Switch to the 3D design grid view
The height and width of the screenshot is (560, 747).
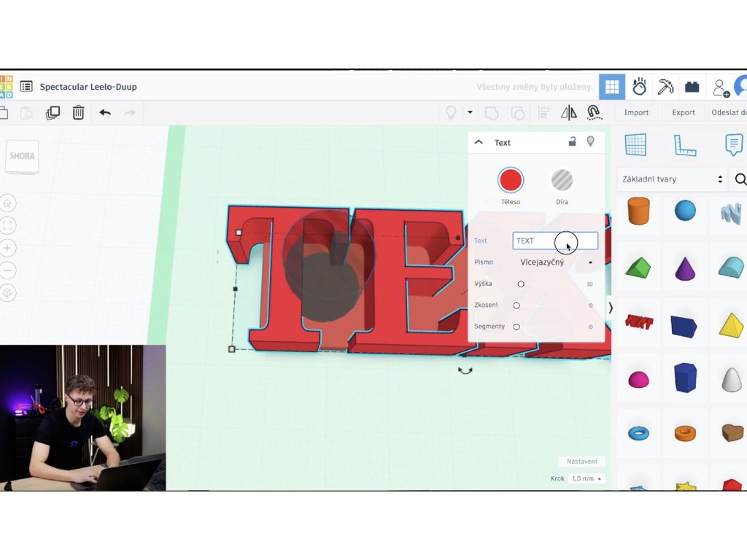click(612, 87)
